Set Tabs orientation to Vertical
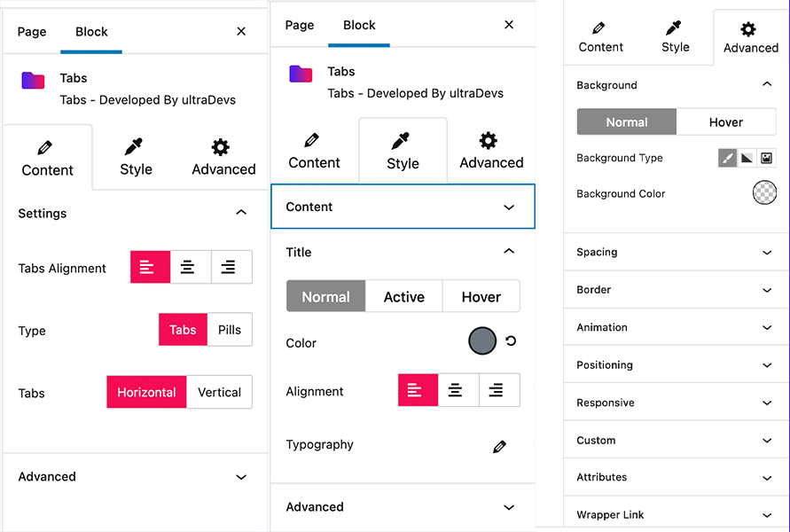 pyautogui.click(x=219, y=392)
